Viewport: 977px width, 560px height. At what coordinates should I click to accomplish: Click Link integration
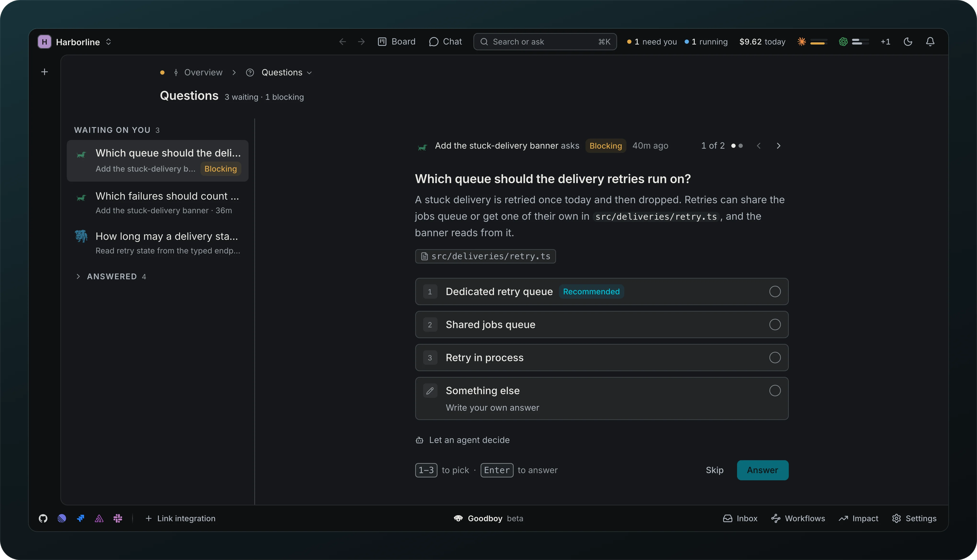pyautogui.click(x=181, y=518)
